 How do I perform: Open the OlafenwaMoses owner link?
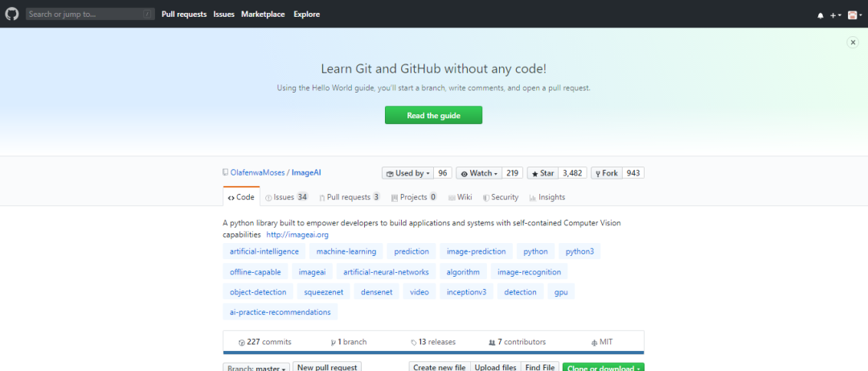[257, 173]
